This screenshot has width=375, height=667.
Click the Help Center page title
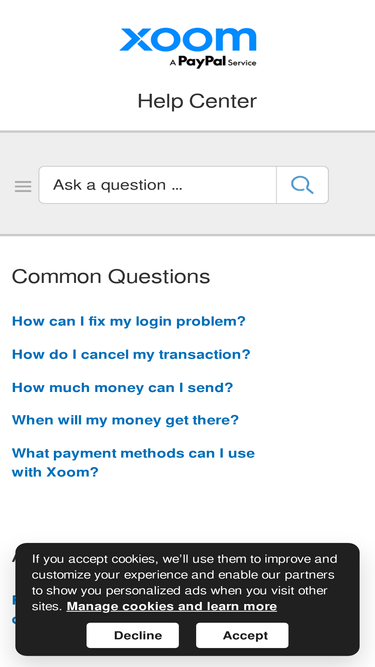tap(197, 101)
